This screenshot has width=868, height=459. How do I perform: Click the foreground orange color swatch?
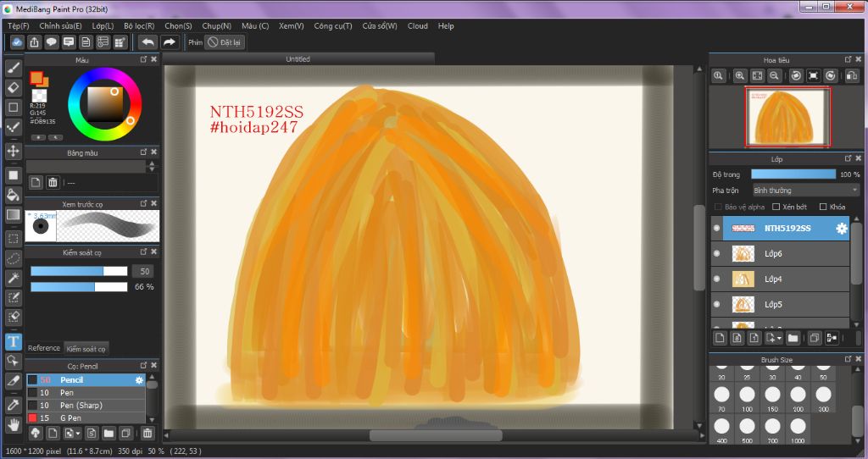[36, 78]
